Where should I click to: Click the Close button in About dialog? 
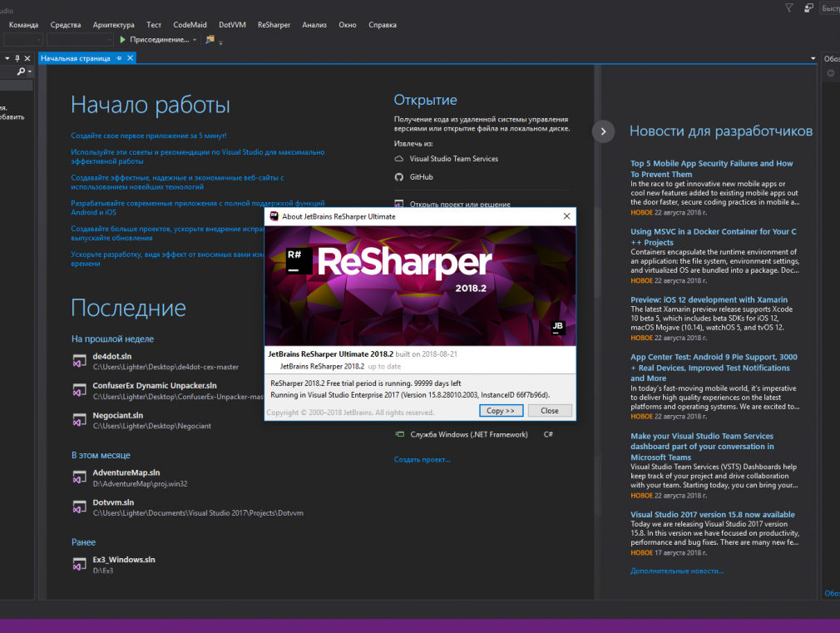pyautogui.click(x=550, y=411)
